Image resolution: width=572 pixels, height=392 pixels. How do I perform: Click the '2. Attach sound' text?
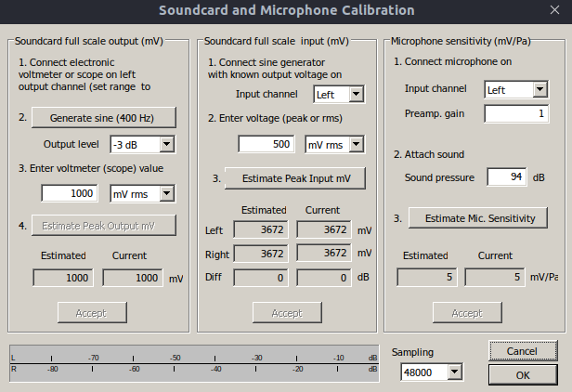(x=429, y=154)
